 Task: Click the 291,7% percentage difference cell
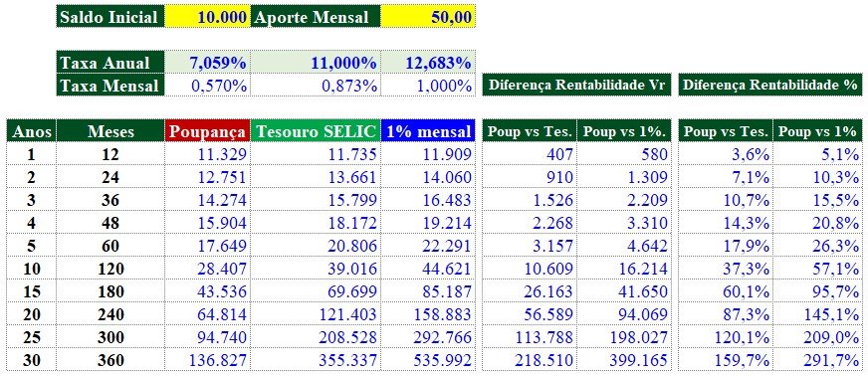(817, 360)
